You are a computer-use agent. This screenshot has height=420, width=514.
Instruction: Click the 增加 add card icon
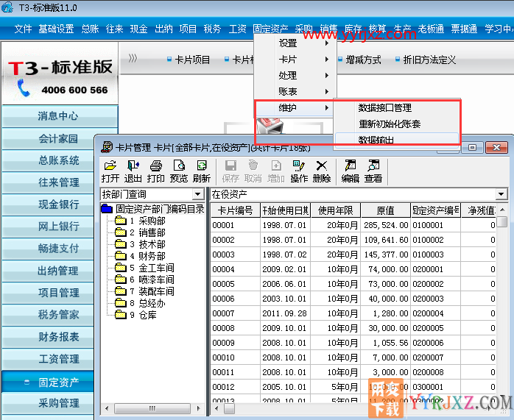click(x=276, y=171)
